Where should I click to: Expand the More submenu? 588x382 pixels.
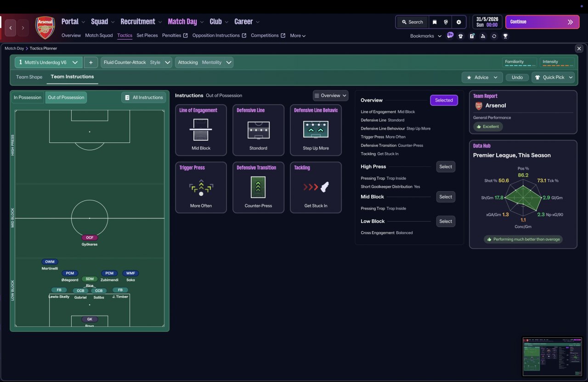(x=298, y=35)
